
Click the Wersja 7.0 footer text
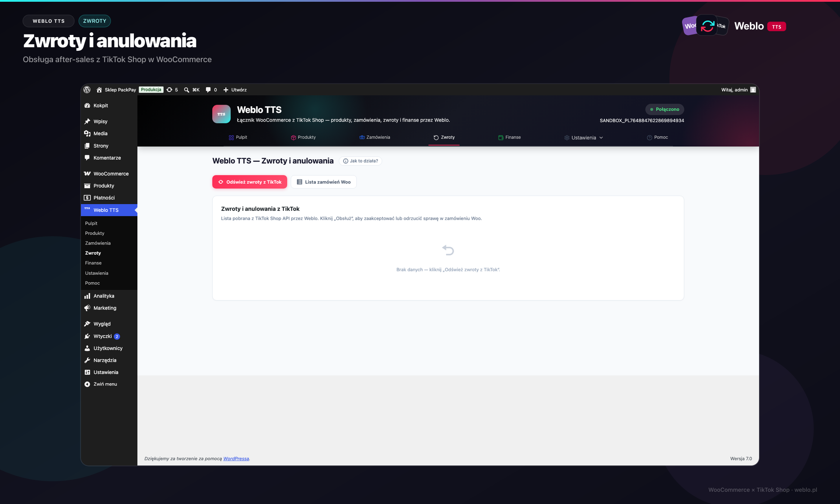click(x=741, y=458)
